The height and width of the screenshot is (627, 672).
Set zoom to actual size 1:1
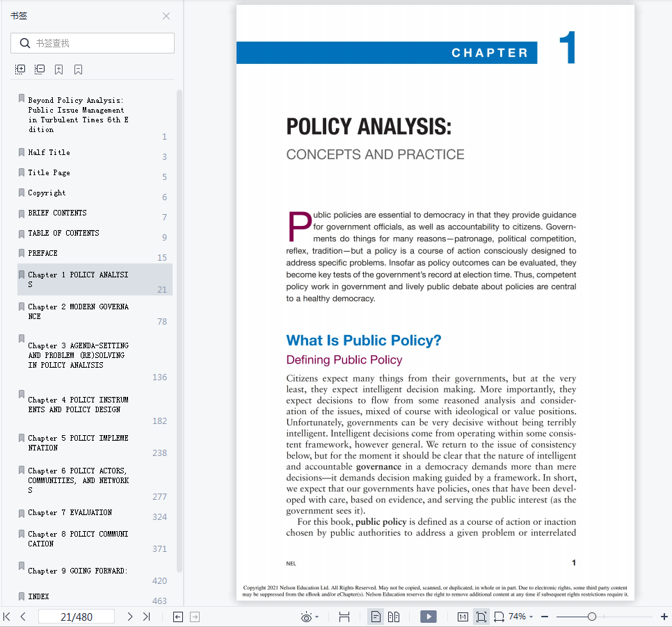pos(463,617)
